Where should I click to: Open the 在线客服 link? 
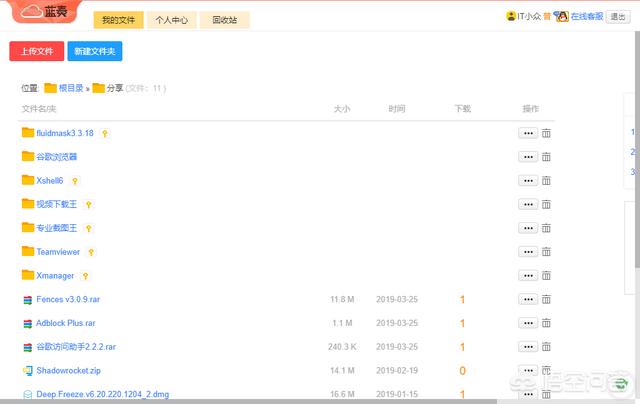[587, 16]
